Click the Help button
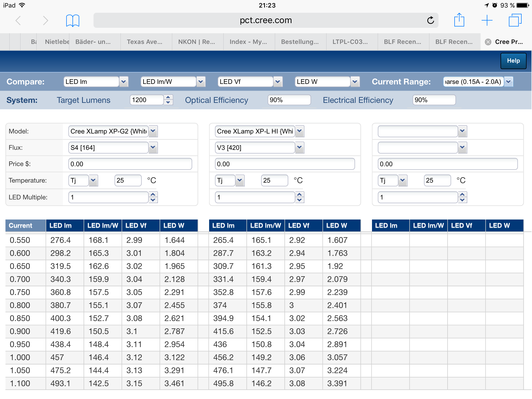Image resolution: width=532 pixels, height=399 pixels. pyautogui.click(x=513, y=61)
